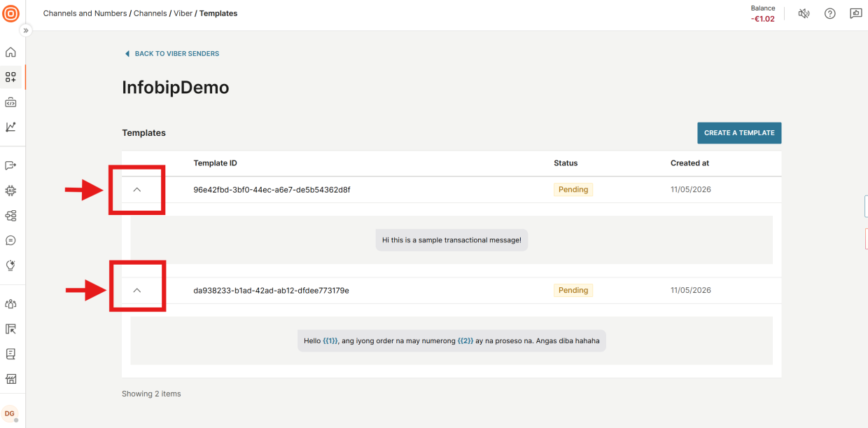Screen dimensions: 868x428
Task: Click the InfobipDemo sender heading
Action: (x=176, y=88)
